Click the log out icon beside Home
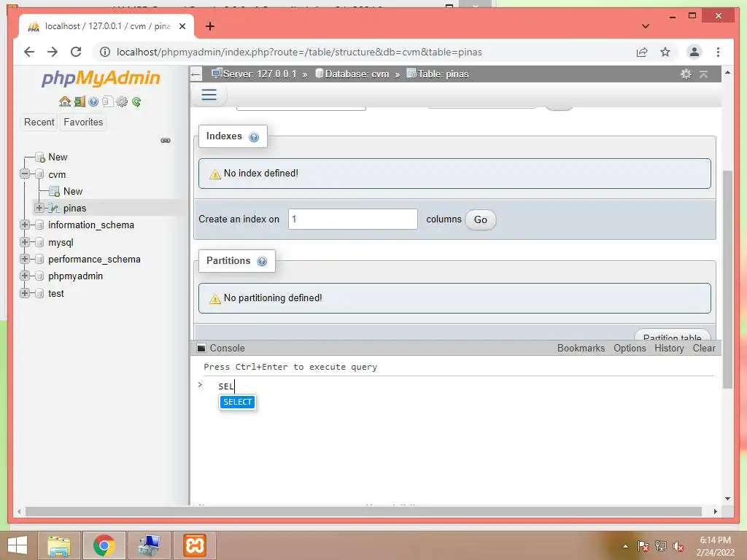Image resolution: width=747 pixels, height=560 pixels. tap(80, 101)
